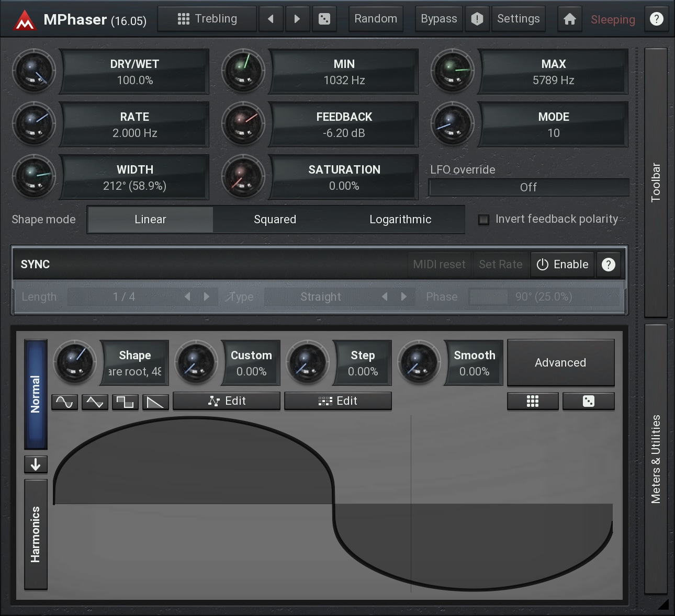Click Edit under Step sequencer

click(x=338, y=401)
